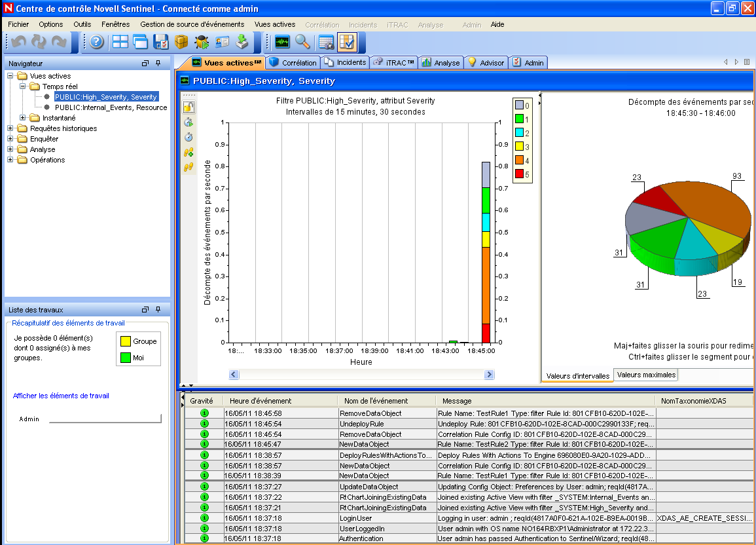Collapse the Vues actives tree folder

point(10,76)
